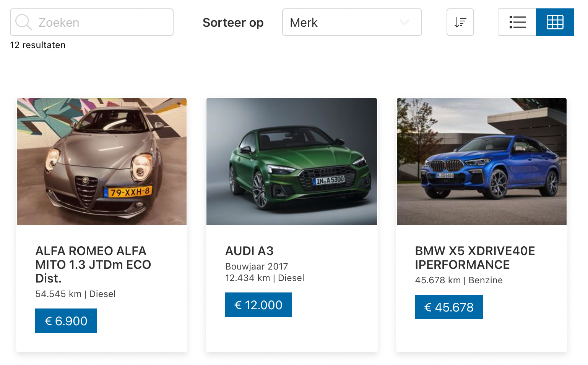The height and width of the screenshot is (365, 588).
Task: Click the € 6.900 price button
Action: click(66, 321)
